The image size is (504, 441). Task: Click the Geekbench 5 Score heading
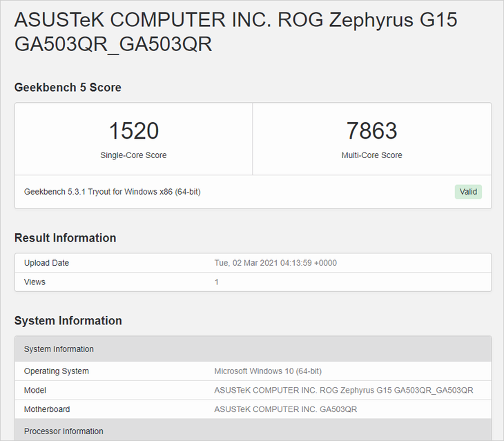[68, 88]
